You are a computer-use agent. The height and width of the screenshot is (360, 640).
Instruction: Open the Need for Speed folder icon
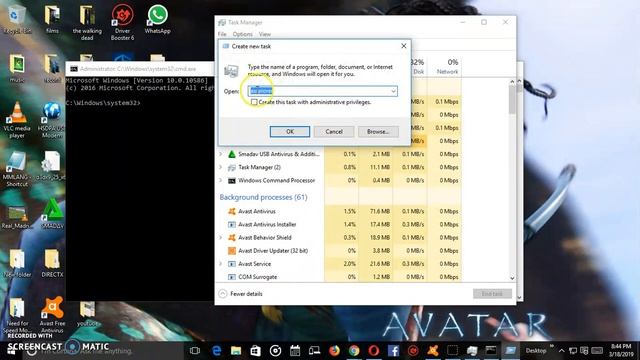coord(17,315)
